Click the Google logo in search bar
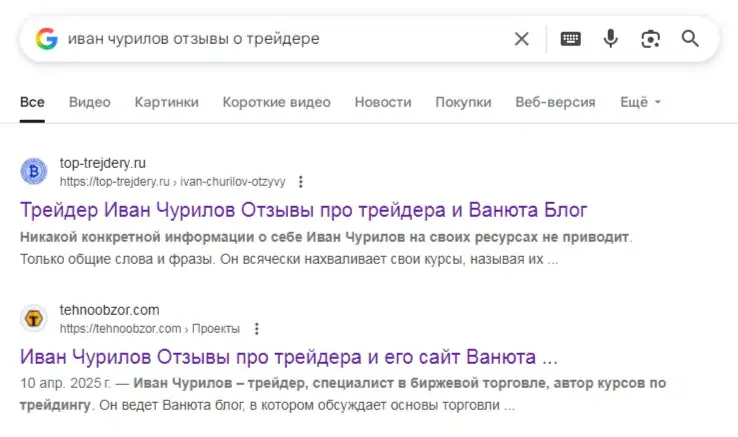 pos(47,39)
